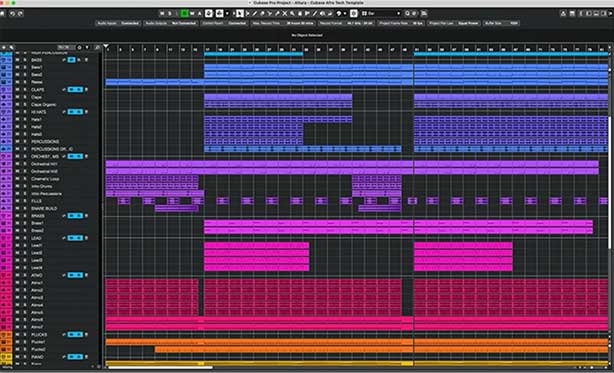Click the toolbar A button
Screen dimensions: 614x373
pyautogui.click(x=199, y=13)
